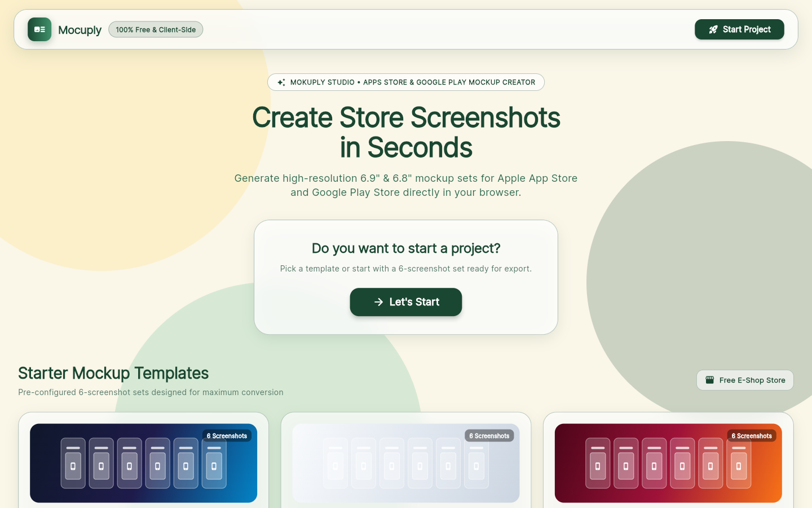This screenshot has height=508, width=812.
Task: Select the dark blue gradient template thumbnail
Action: (x=143, y=463)
